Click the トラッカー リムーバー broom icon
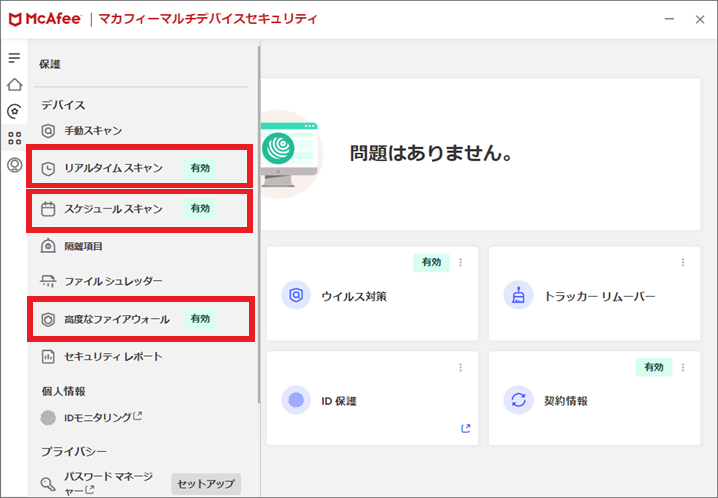This screenshot has width=718, height=498. point(518,295)
